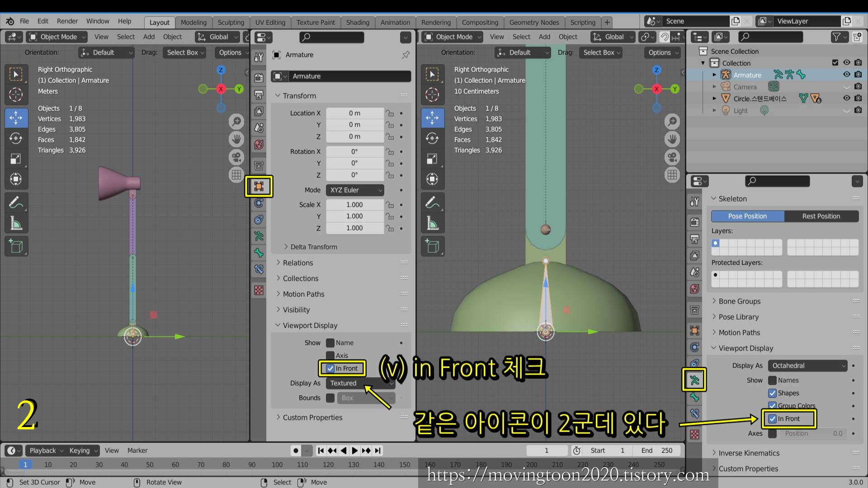The height and width of the screenshot is (488, 868).
Task: Click the first armature layer cell
Action: click(716, 243)
